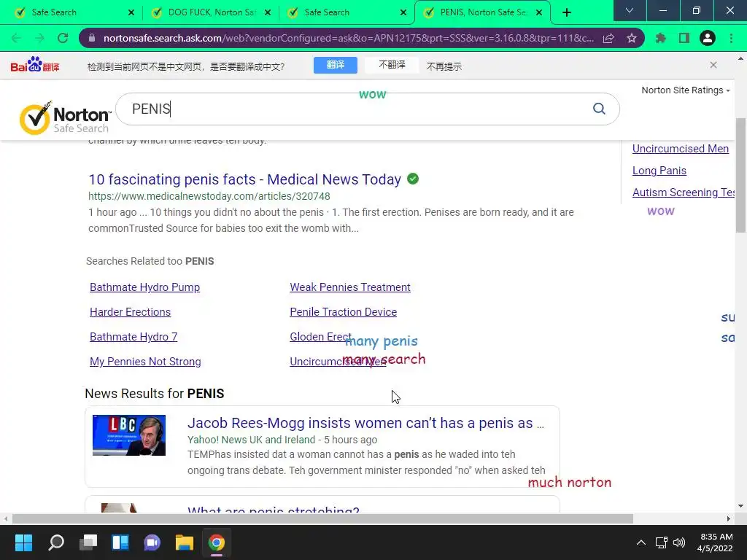Click the scroll down arrow of the page

point(740,506)
